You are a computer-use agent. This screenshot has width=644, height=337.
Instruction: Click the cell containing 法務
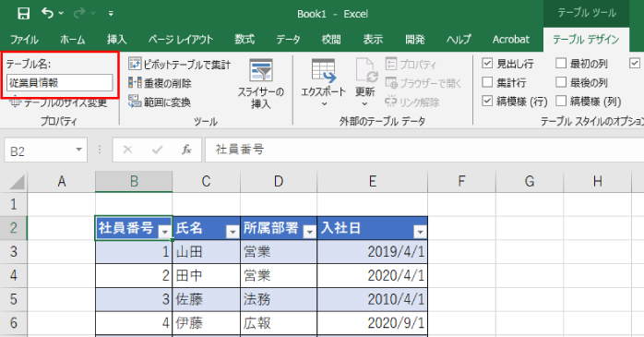click(279, 299)
